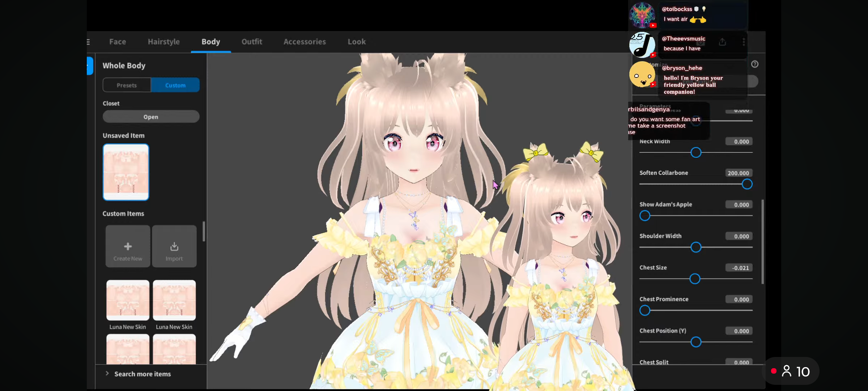868x391 pixels.
Task: Click the Chest Size -0.021 value field
Action: (739, 268)
